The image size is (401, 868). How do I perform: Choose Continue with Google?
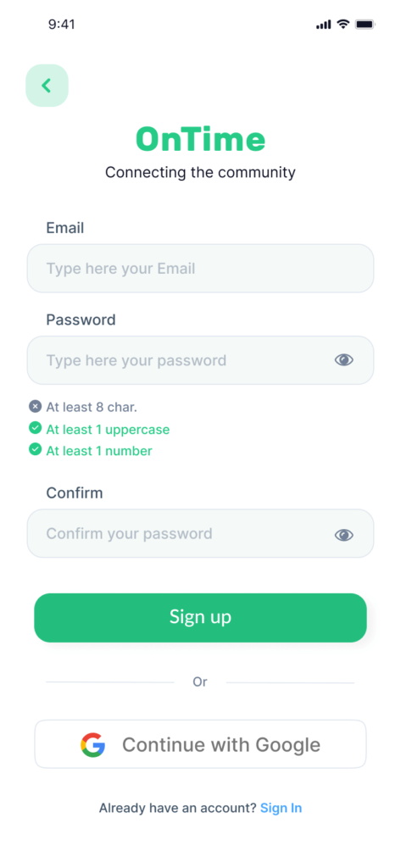coord(200,744)
